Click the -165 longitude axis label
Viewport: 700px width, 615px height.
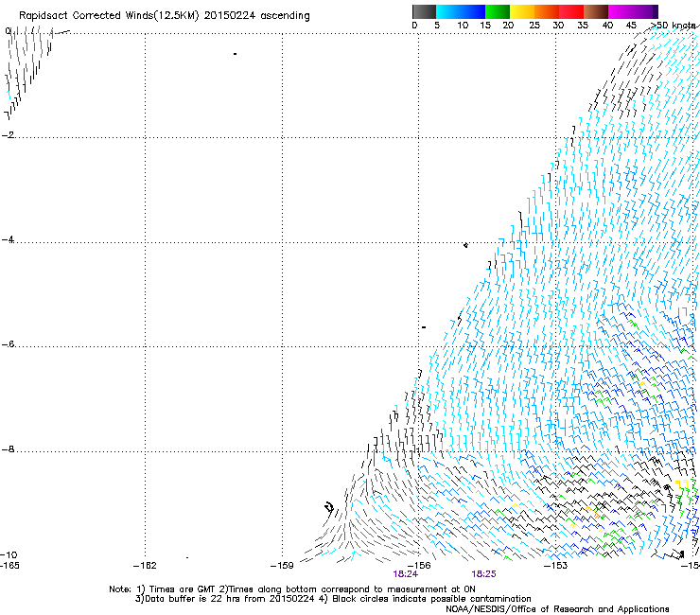(x=9, y=566)
